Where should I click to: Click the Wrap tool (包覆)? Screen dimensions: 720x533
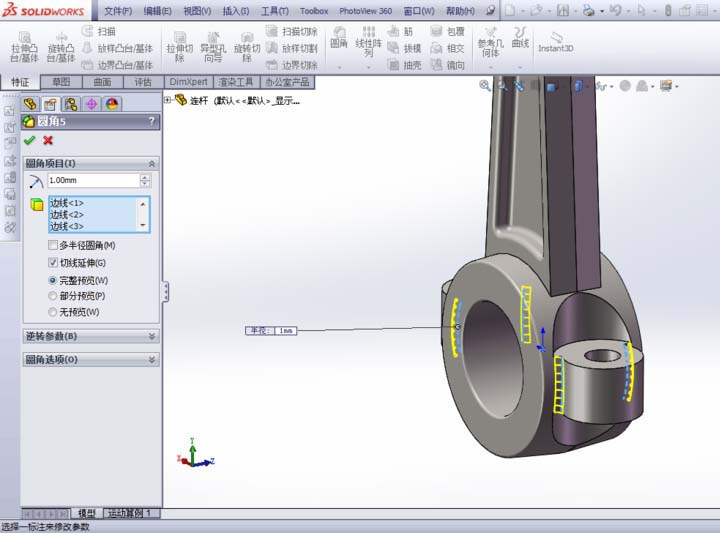pyautogui.click(x=448, y=31)
